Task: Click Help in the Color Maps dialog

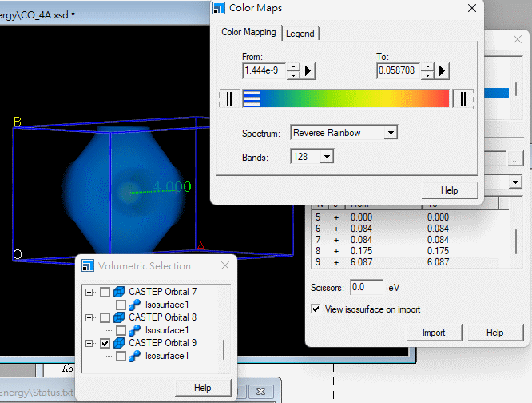Action: [449, 190]
